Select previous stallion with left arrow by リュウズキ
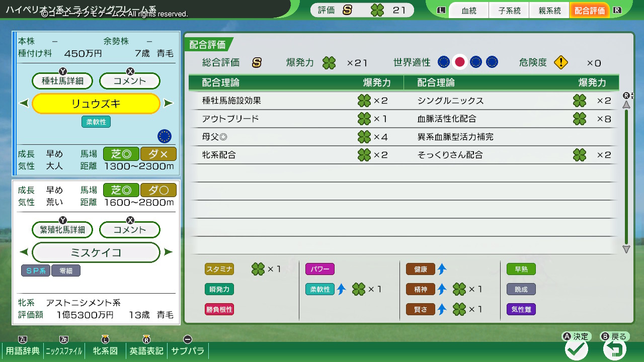 [24, 104]
